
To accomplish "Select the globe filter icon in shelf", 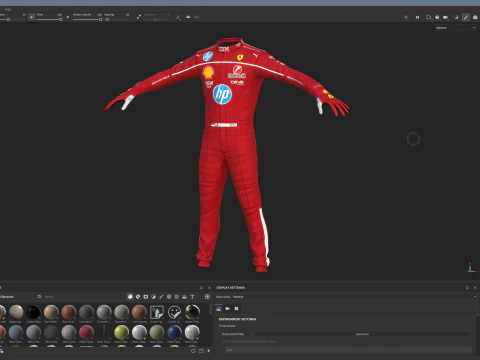I will 169,296.
